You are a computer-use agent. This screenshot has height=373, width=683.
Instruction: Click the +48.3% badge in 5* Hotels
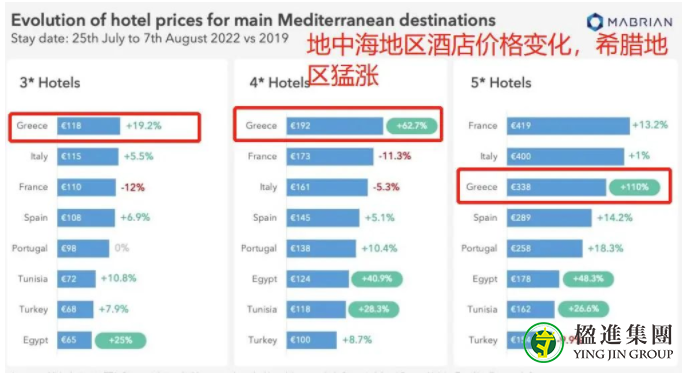588,278
